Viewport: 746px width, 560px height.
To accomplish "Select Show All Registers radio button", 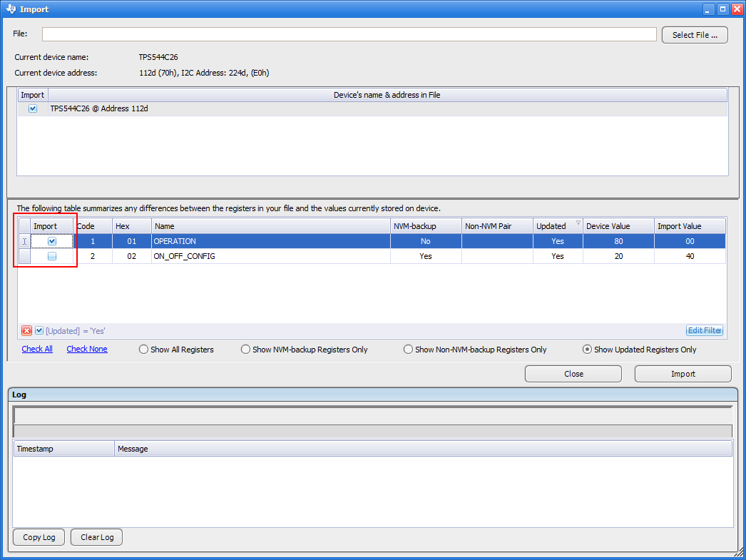I will click(144, 350).
